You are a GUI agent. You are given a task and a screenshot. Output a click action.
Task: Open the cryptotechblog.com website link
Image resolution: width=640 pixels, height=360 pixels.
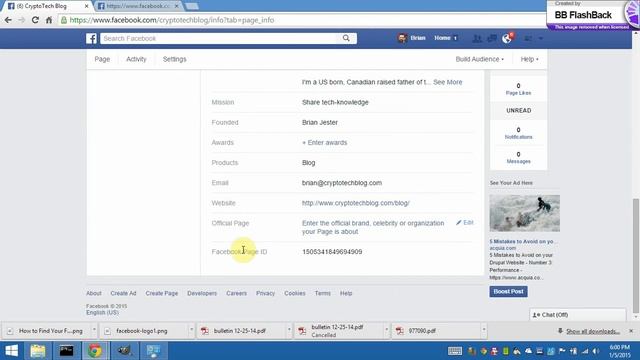[x=356, y=203]
